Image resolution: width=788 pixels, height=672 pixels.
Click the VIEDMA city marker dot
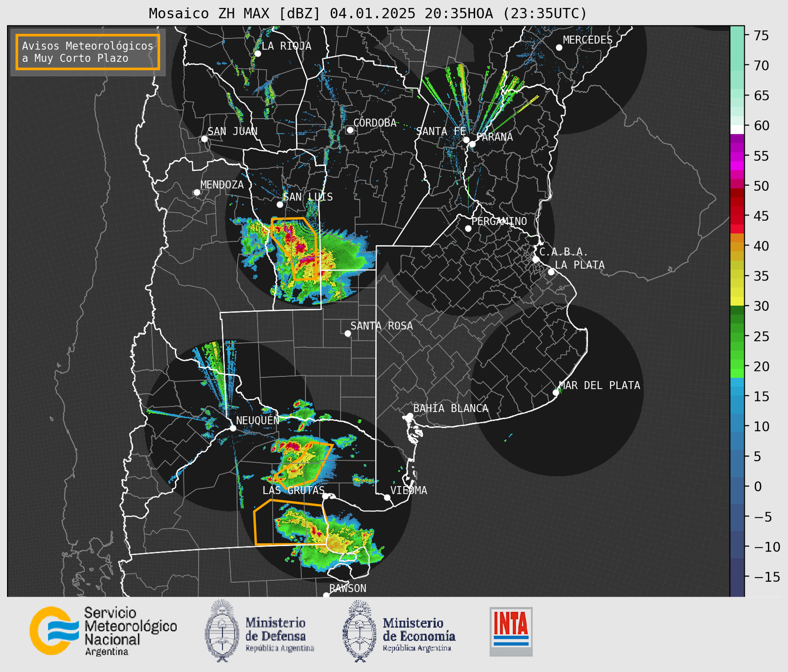coord(387,497)
